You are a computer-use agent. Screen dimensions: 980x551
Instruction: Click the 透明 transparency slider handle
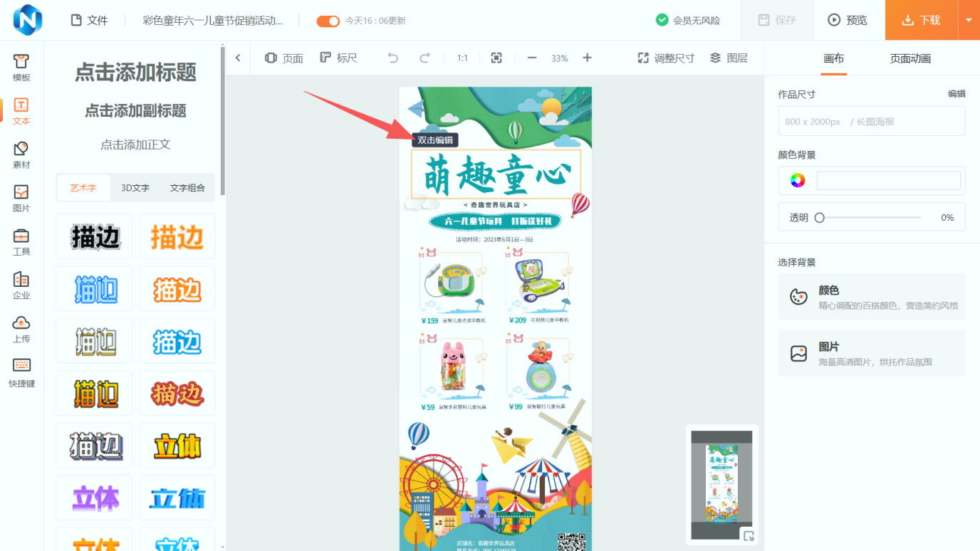820,218
